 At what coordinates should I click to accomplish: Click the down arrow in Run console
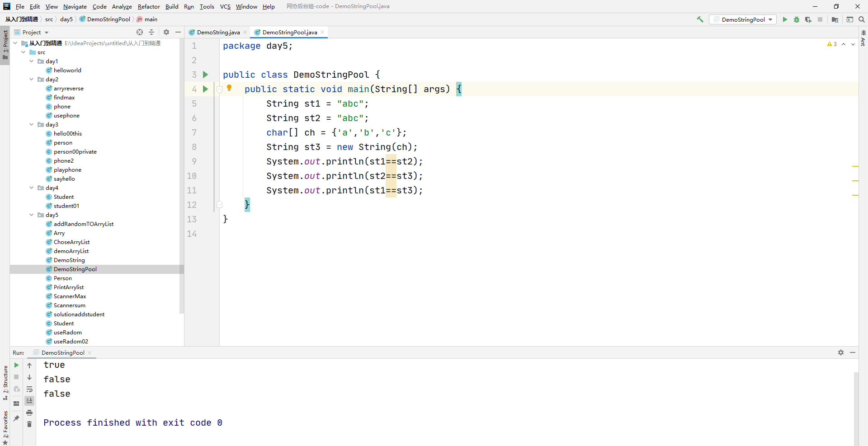(x=29, y=377)
